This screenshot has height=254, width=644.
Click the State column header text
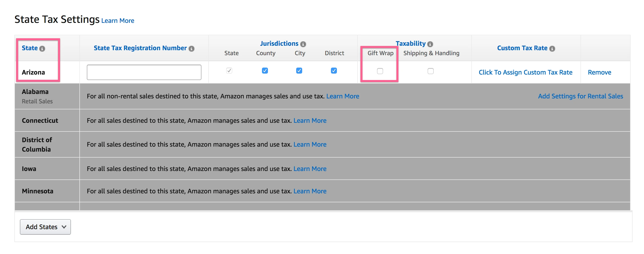30,48
